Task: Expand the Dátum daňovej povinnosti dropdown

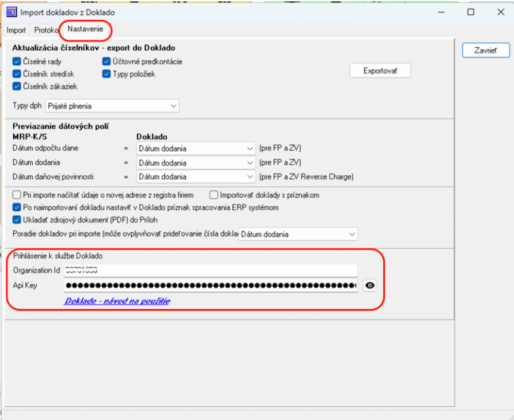Action: 196,177
